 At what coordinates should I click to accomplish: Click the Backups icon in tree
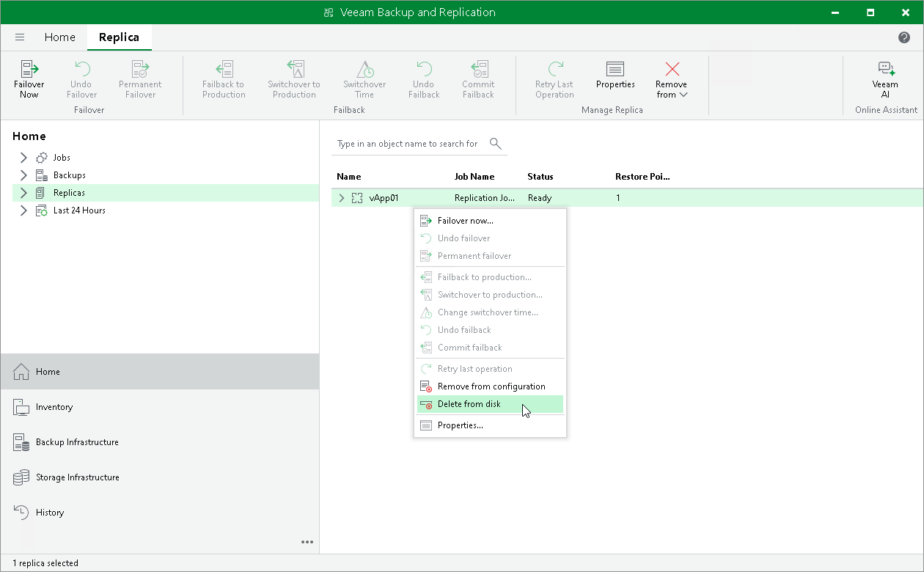(x=42, y=175)
